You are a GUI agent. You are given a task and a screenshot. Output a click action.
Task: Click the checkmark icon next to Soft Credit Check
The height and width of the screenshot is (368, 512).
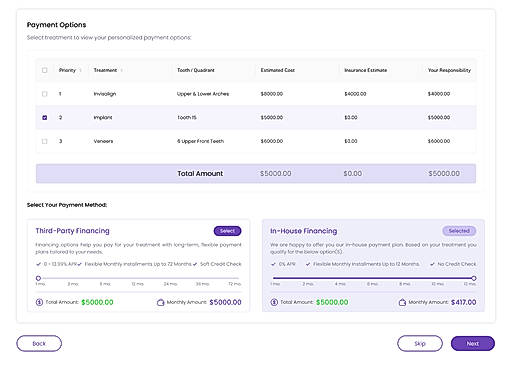195,264
